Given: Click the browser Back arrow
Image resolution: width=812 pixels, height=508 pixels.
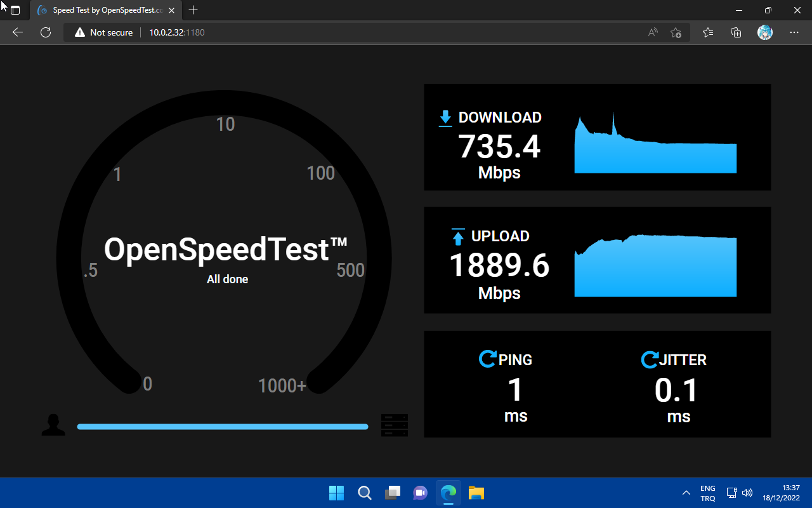Looking at the screenshot, I should (18, 32).
